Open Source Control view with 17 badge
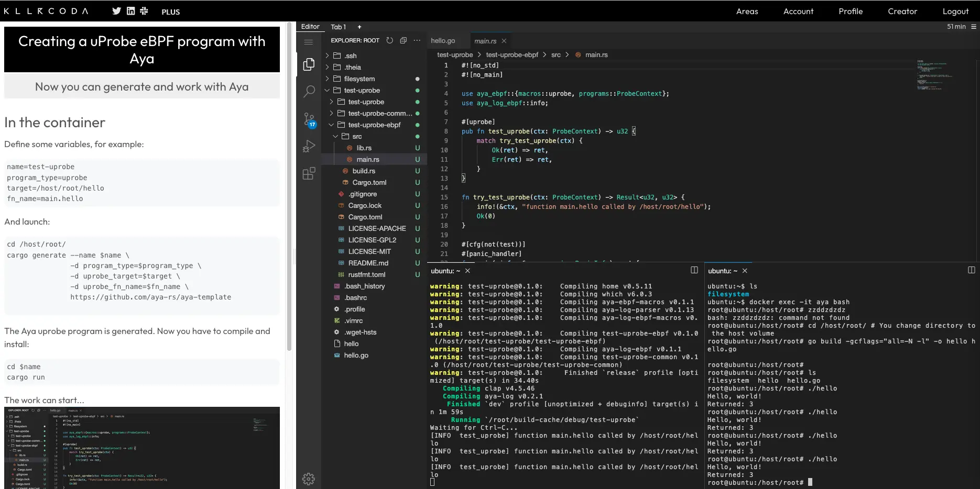The image size is (980, 489). coord(309,120)
